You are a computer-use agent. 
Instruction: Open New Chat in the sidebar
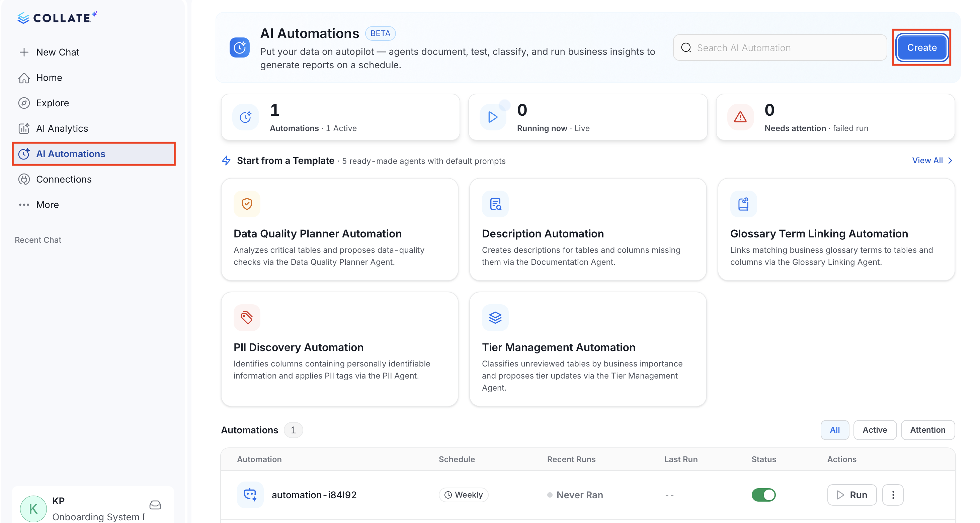click(x=94, y=52)
